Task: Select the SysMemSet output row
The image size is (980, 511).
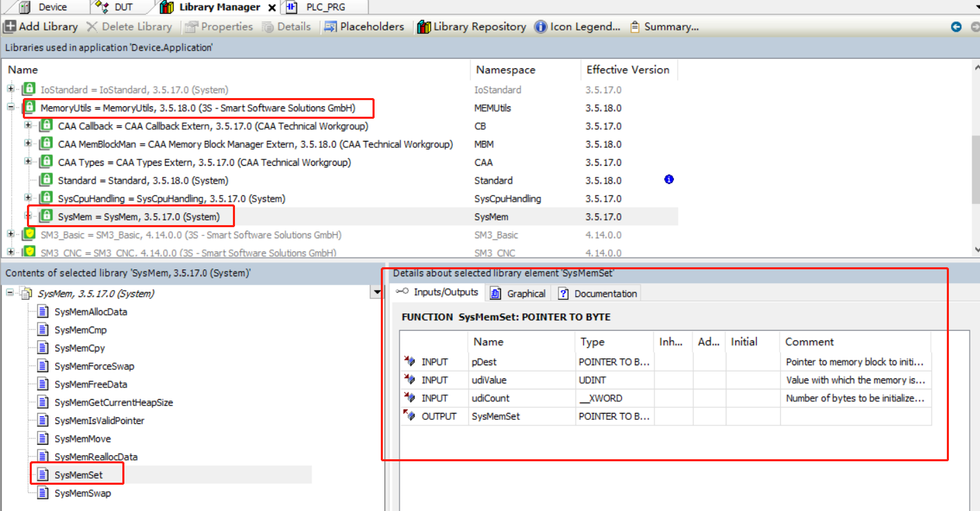Action: coord(666,416)
